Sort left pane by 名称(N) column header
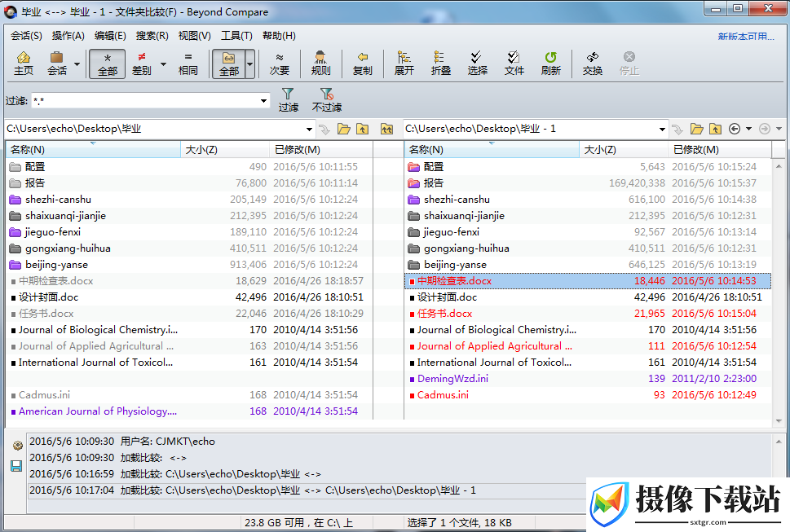Screen dimensions: 790x532 pyautogui.click(x=93, y=149)
